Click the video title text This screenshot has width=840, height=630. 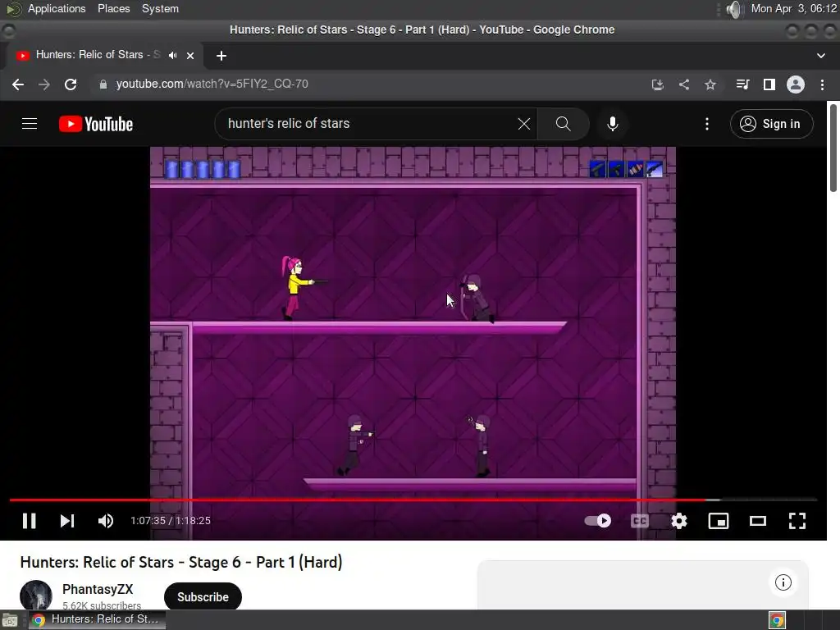pyautogui.click(x=181, y=562)
